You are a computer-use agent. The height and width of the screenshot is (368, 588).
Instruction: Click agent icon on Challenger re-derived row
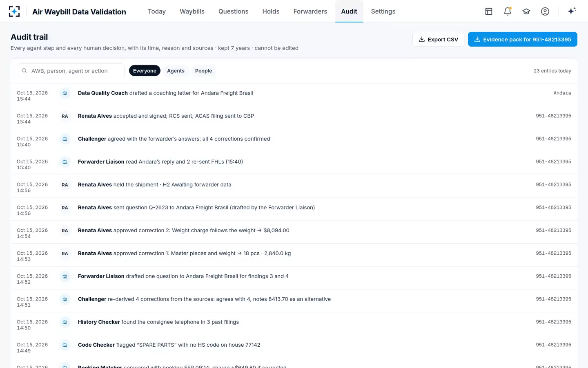tap(65, 299)
